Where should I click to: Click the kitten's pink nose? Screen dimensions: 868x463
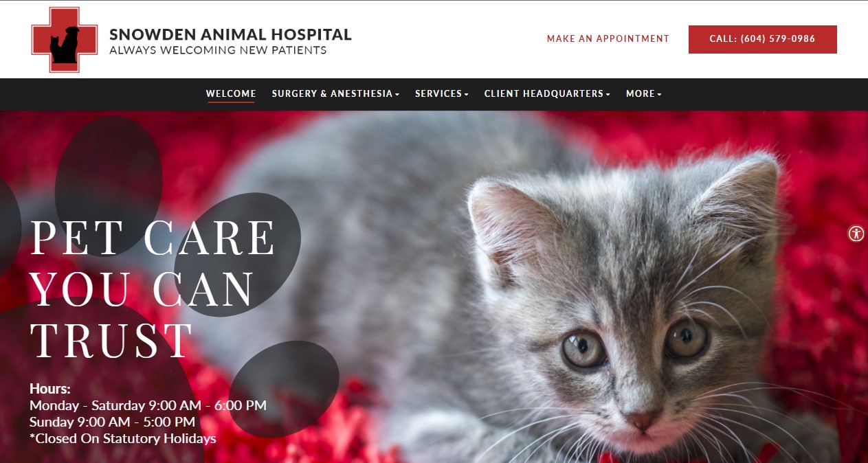[642, 419]
